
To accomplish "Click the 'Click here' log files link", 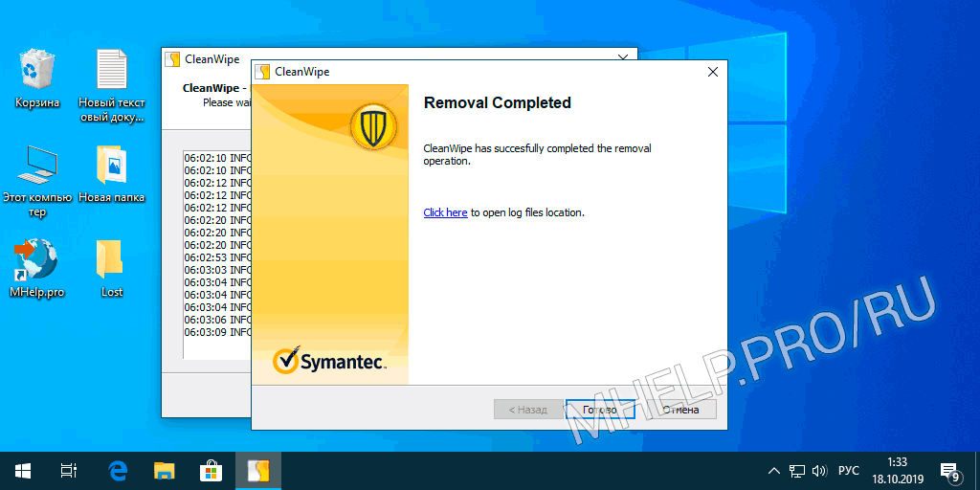I will [445, 212].
